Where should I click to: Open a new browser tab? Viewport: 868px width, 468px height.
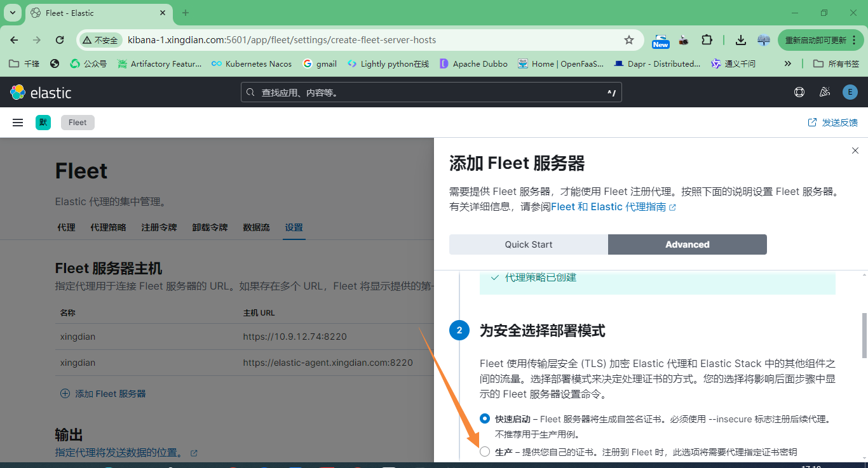pyautogui.click(x=186, y=13)
